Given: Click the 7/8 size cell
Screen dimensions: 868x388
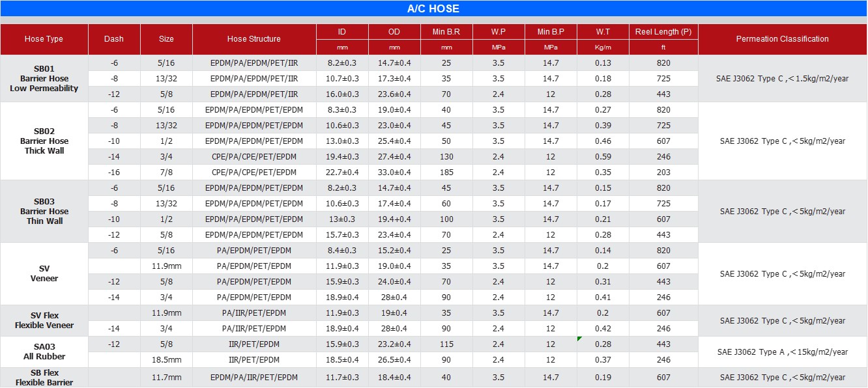Looking at the screenshot, I should 166,173.
